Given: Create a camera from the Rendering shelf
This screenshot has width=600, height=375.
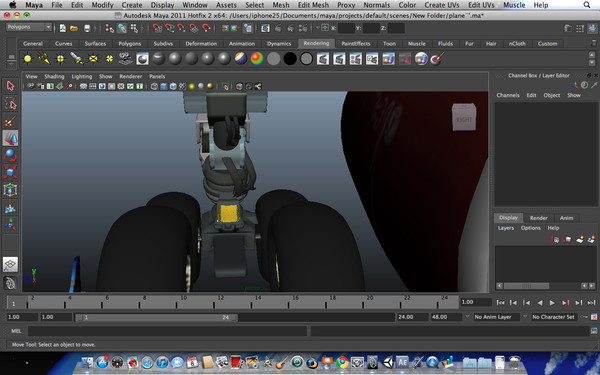Looking at the screenshot, I should tap(126, 59).
